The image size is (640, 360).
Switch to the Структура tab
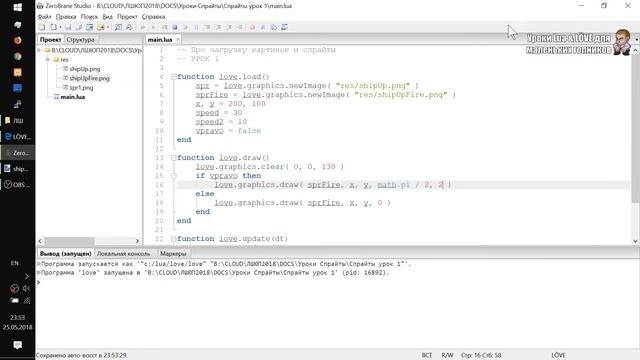pyautogui.click(x=80, y=40)
